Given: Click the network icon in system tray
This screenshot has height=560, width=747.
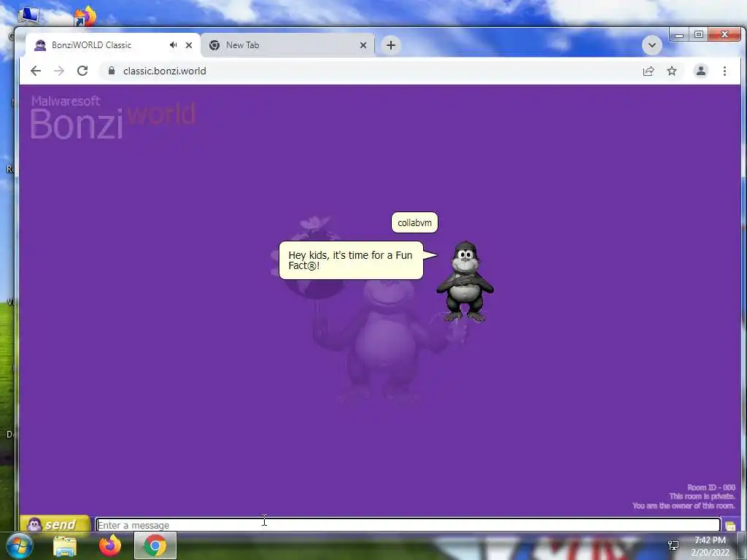Looking at the screenshot, I should tap(673, 545).
